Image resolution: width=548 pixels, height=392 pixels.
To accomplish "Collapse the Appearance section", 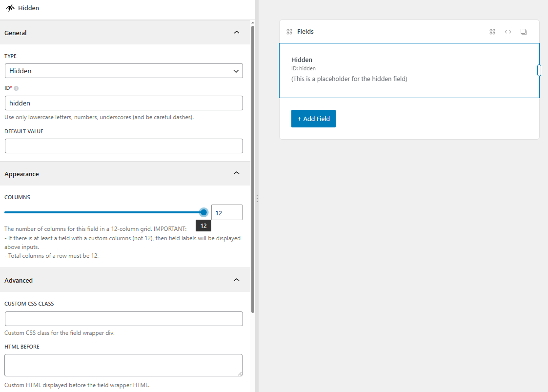I will tap(237, 173).
